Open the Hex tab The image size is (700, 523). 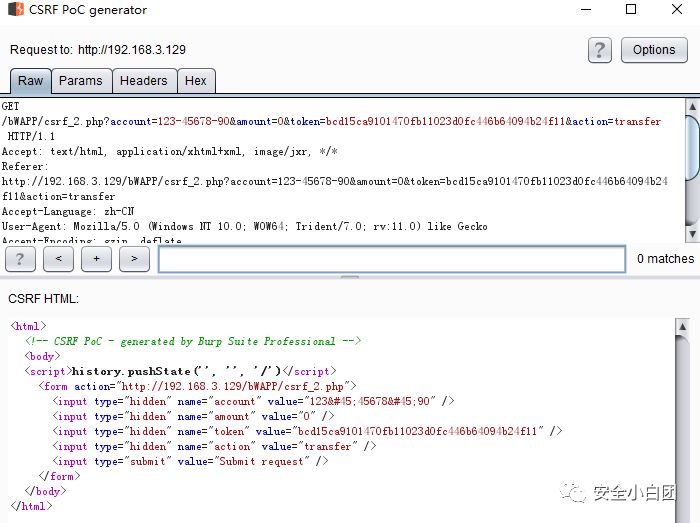(196, 81)
